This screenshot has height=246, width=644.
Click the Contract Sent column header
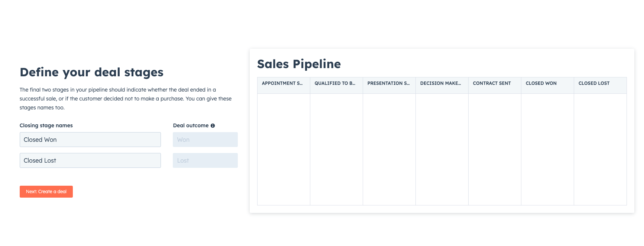pyautogui.click(x=492, y=83)
